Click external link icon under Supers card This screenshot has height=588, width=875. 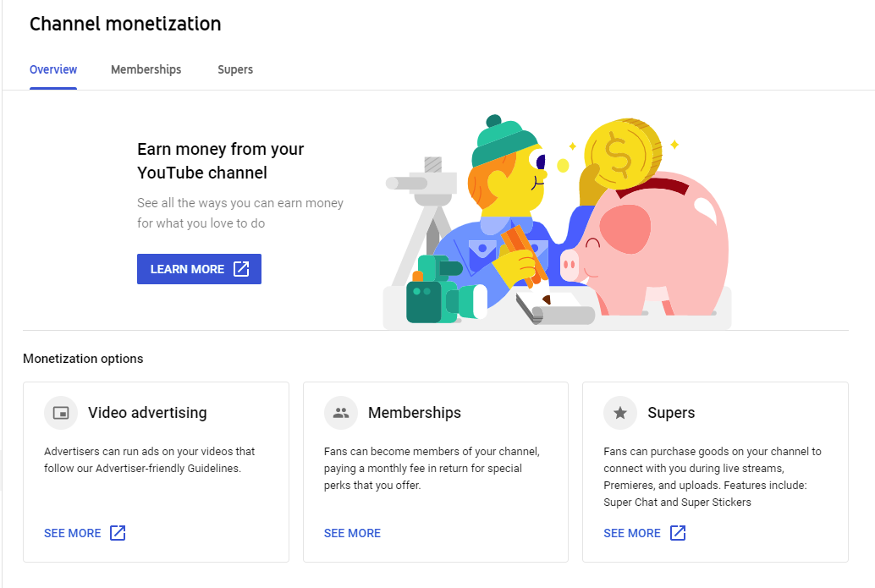coord(678,533)
